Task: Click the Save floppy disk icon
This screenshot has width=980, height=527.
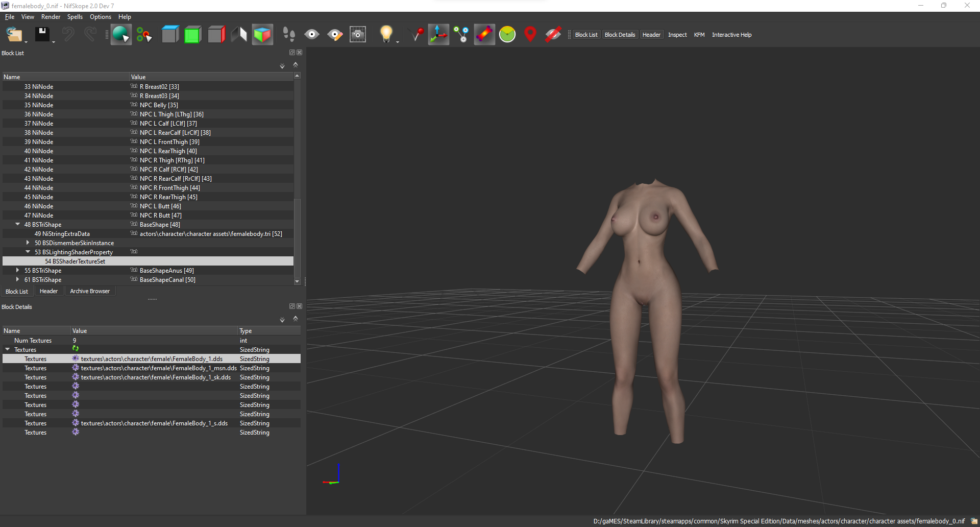Action: click(42, 34)
